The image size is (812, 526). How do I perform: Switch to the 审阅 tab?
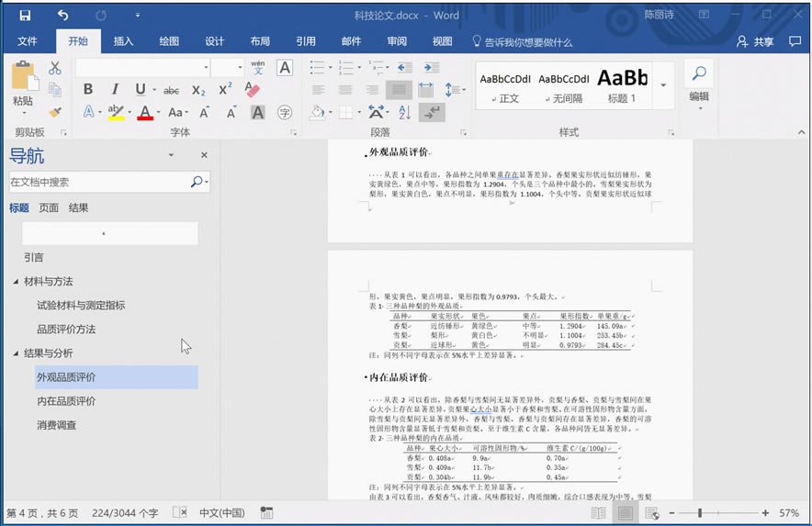click(397, 41)
